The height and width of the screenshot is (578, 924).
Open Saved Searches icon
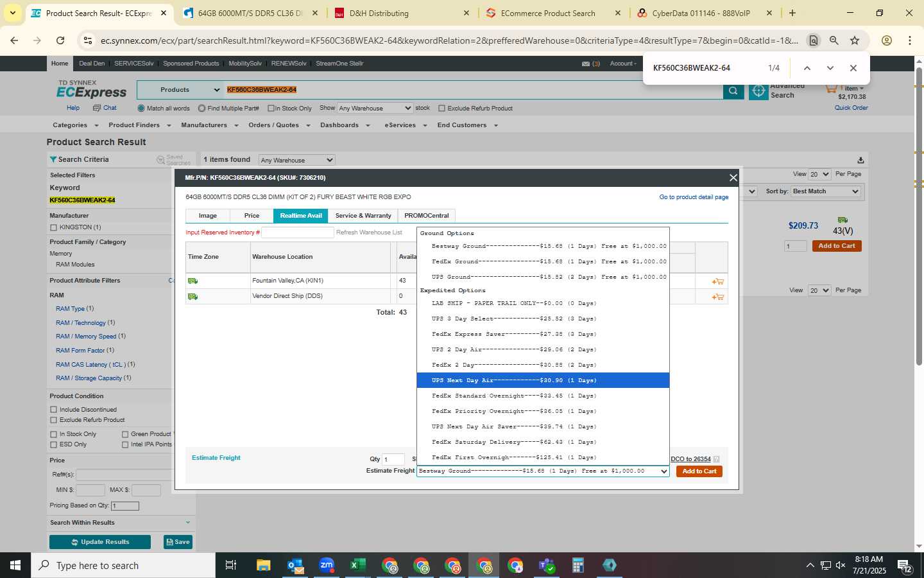click(x=160, y=160)
